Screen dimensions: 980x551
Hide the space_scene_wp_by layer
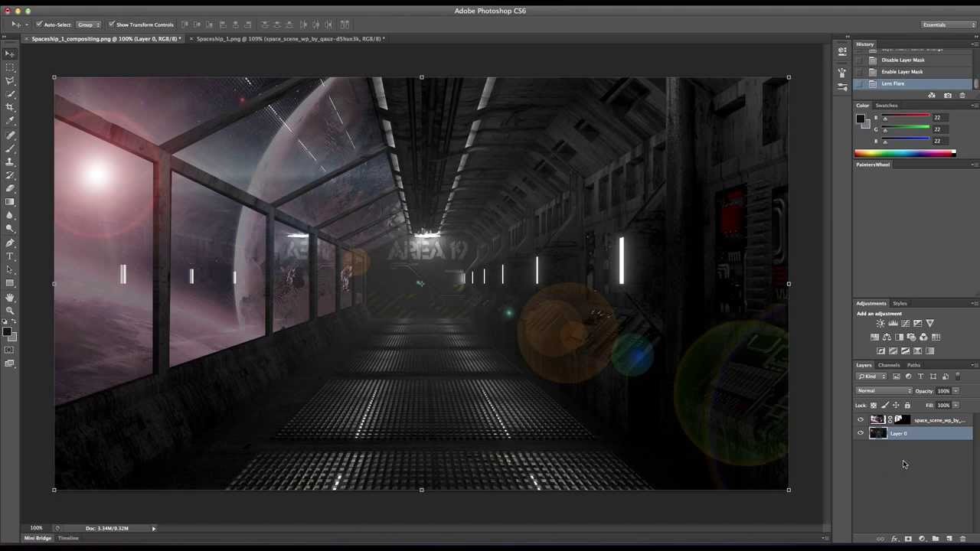coord(861,419)
